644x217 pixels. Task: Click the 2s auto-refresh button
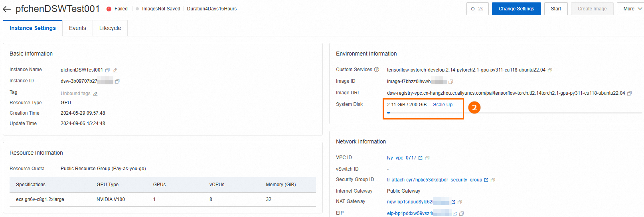(x=477, y=9)
